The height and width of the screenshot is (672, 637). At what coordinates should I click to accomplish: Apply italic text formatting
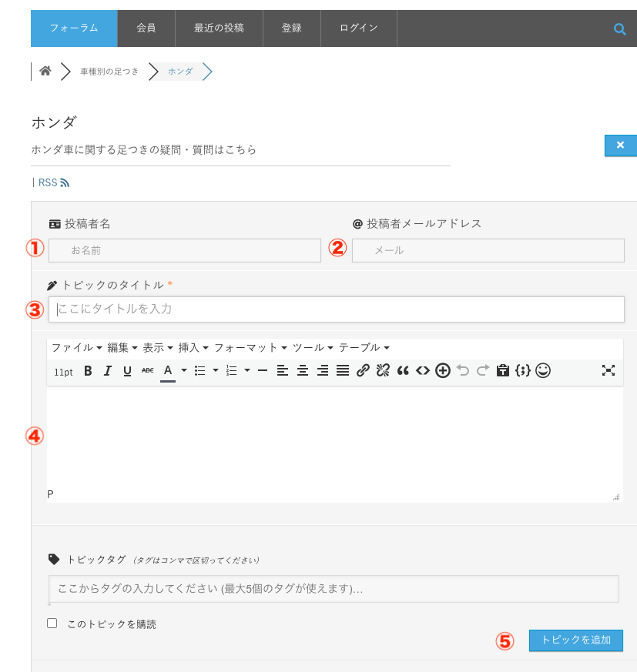pyautogui.click(x=108, y=371)
